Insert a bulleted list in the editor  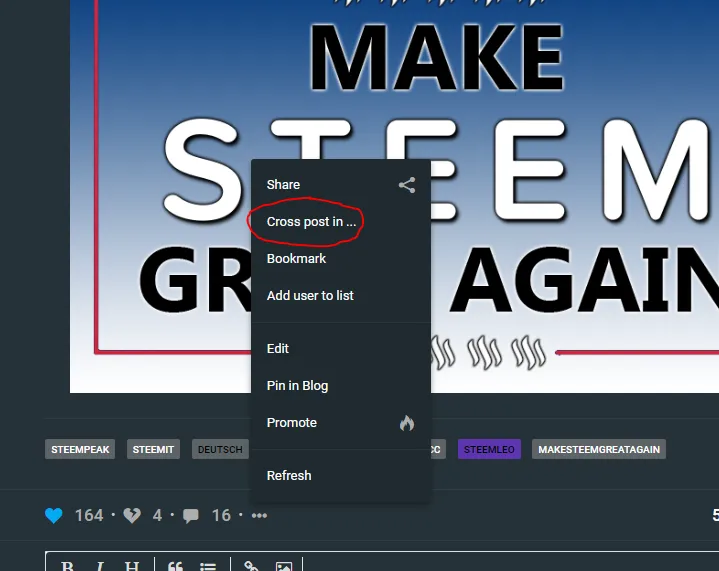point(208,566)
